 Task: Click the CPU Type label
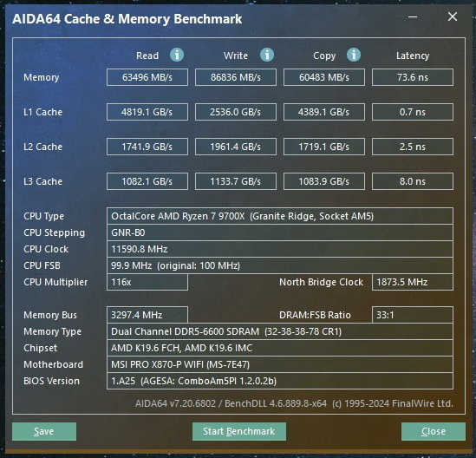(x=43, y=216)
